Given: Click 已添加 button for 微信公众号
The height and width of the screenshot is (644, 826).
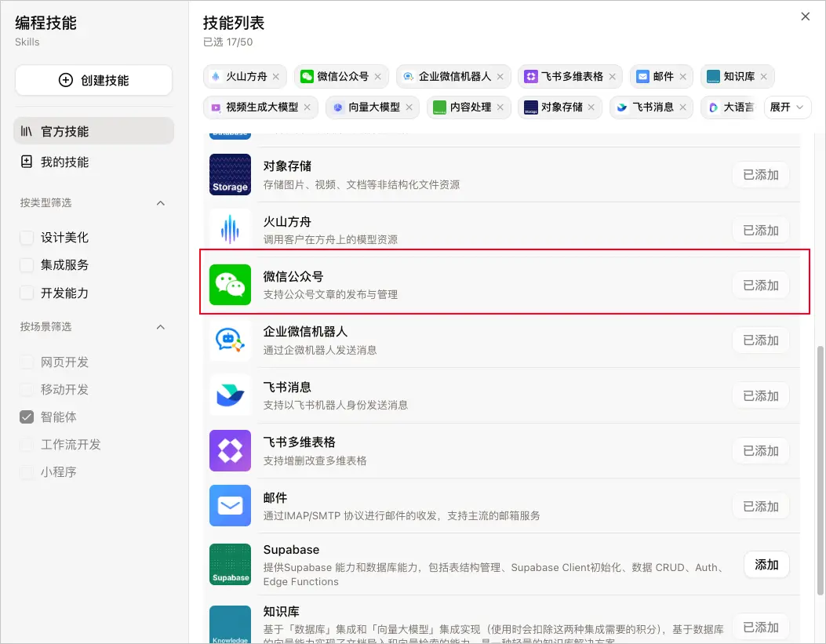Looking at the screenshot, I should [761, 286].
